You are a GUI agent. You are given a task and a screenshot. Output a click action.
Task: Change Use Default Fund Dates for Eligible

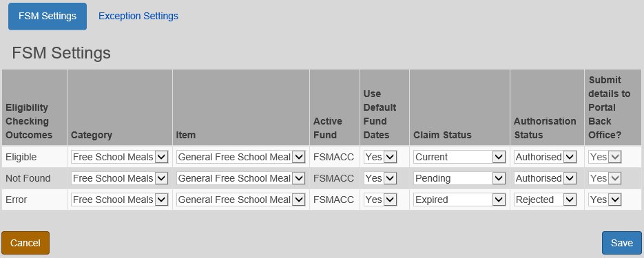pos(380,157)
